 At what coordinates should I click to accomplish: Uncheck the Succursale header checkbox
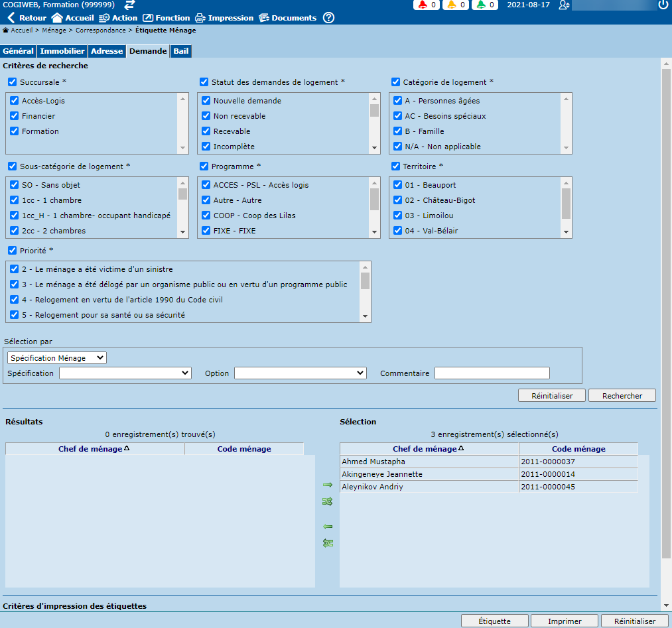click(13, 82)
